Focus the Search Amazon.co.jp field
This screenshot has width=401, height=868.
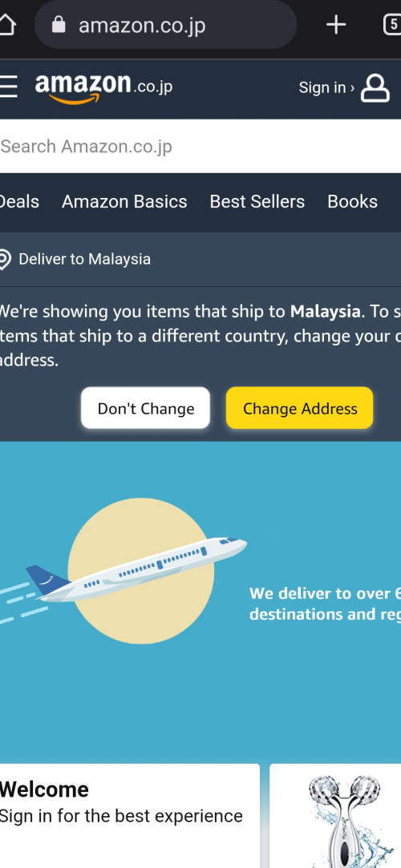200,147
